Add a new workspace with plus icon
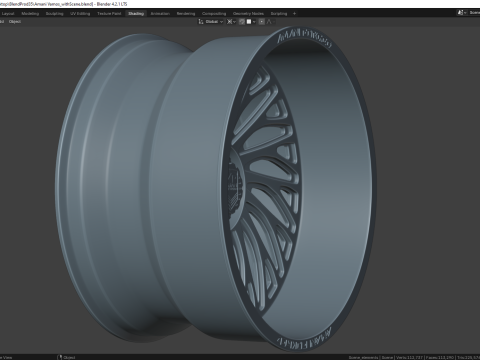This screenshot has width=480, height=360. tap(294, 14)
